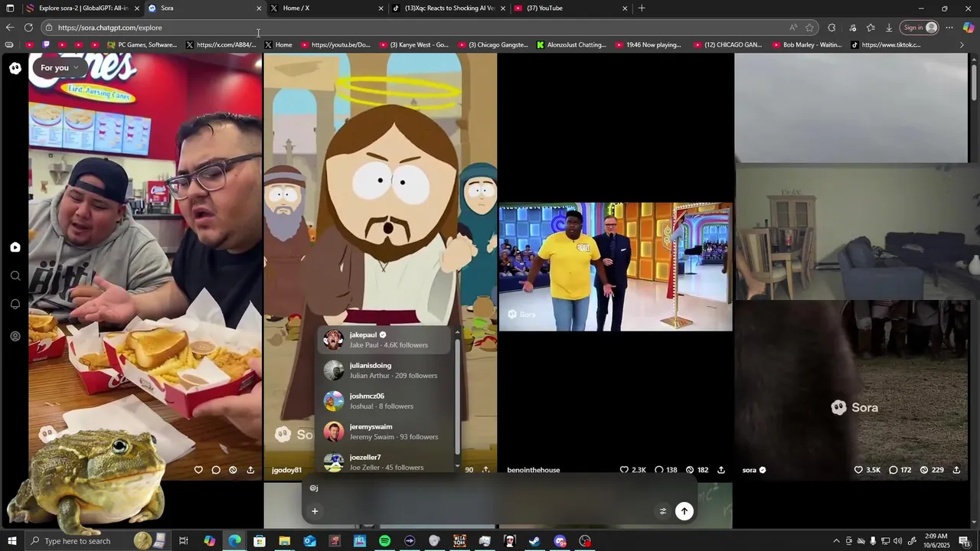Like benointhehouse's video showing 2.3K

632,470
